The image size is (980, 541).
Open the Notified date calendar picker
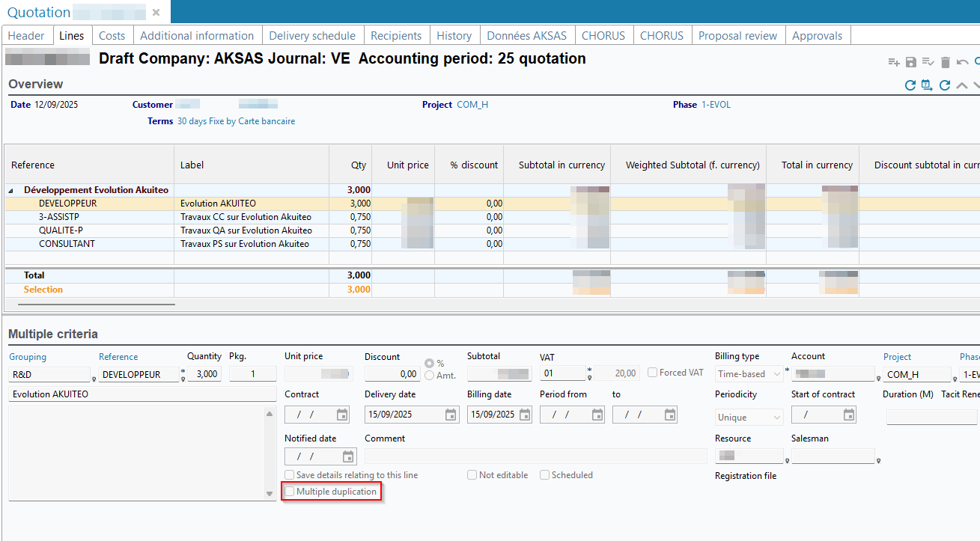(348, 456)
